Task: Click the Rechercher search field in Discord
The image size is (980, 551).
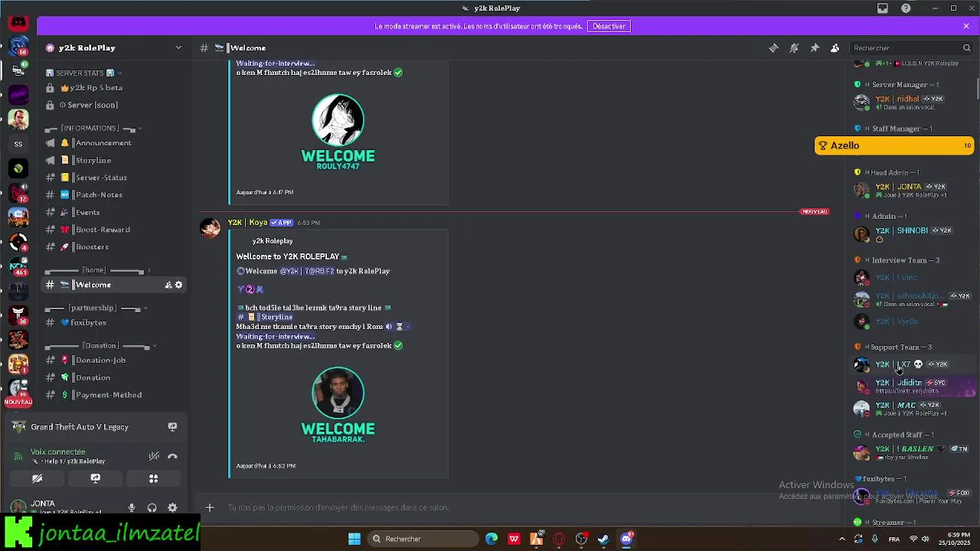Action: (912, 47)
